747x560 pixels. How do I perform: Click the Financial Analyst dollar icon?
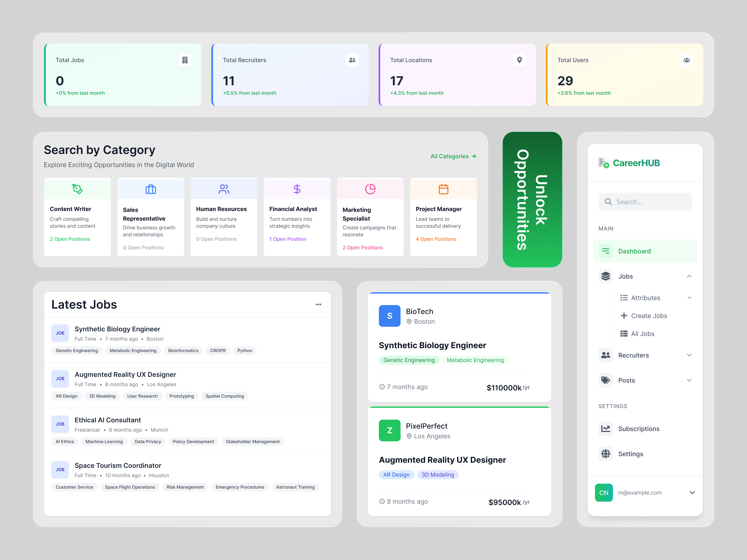point(297,189)
